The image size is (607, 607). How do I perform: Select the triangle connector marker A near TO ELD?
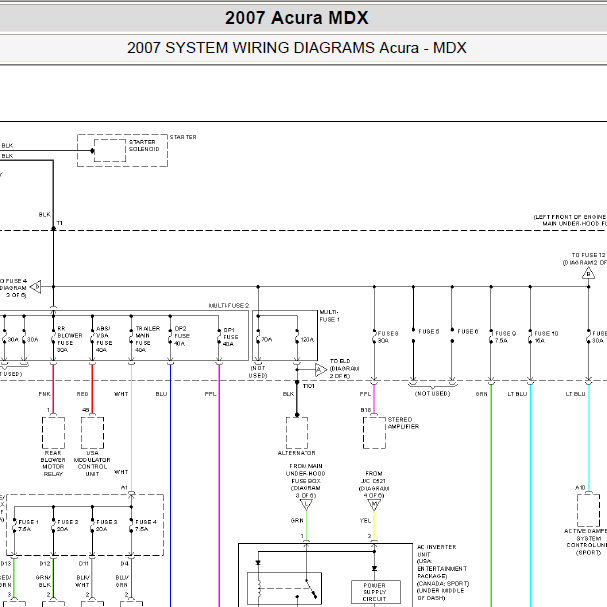pyautogui.click(x=321, y=370)
